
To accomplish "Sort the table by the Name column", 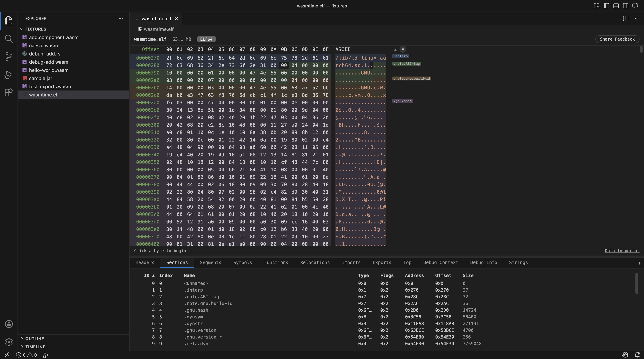I will pyautogui.click(x=190, y=276).
